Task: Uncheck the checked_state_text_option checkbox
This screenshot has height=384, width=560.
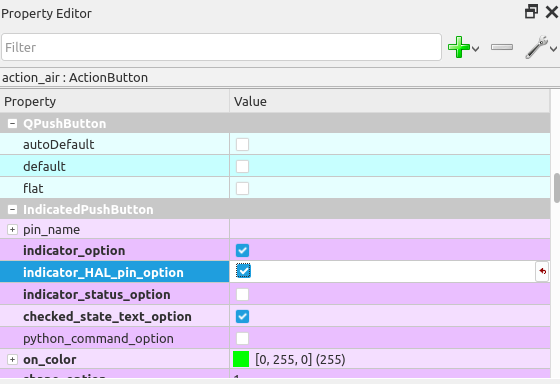Action: (x=242, y=316)
